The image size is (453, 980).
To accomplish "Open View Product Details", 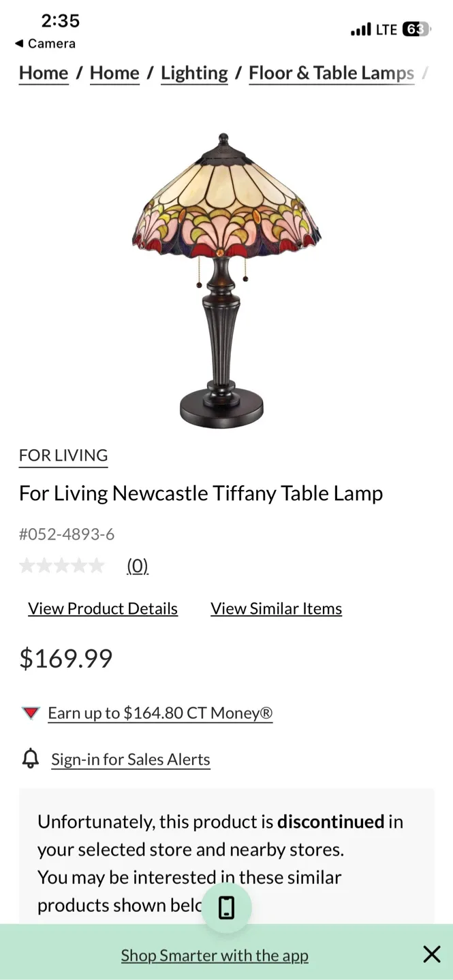I will tap(102, 608).
